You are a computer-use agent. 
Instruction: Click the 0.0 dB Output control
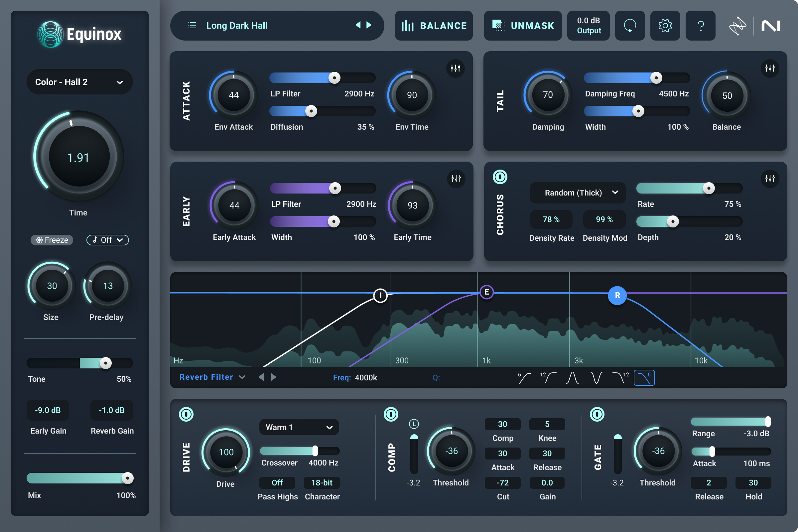point(588,26)
